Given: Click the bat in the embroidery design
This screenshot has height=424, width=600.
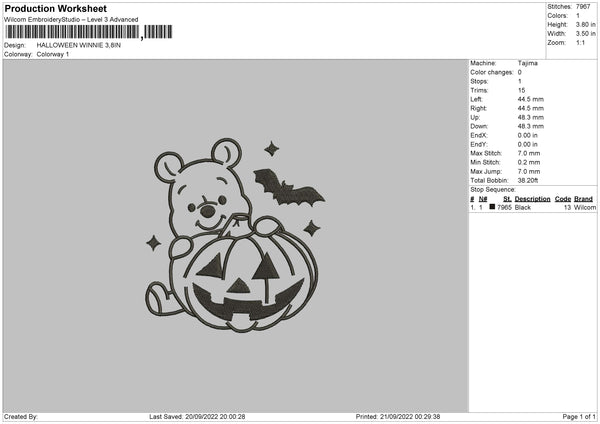Looking at the screenshot, I should [x=288, y=188].
